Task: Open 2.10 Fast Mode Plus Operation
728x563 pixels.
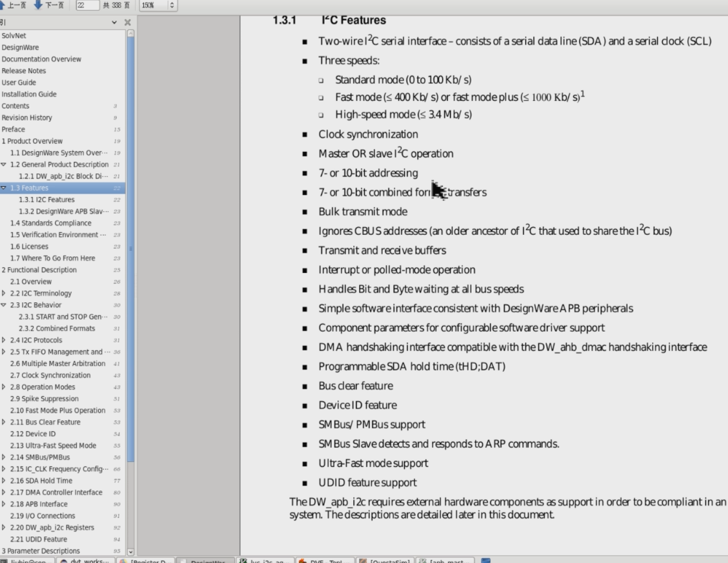Action: click(x=57, y=410)
